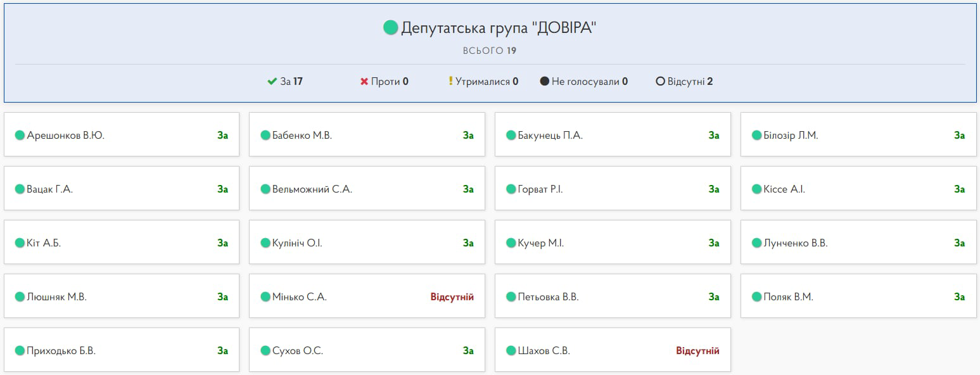Click the black dot icon next to Не голосували
Viewport: 980px width, 375px height.
544,81
